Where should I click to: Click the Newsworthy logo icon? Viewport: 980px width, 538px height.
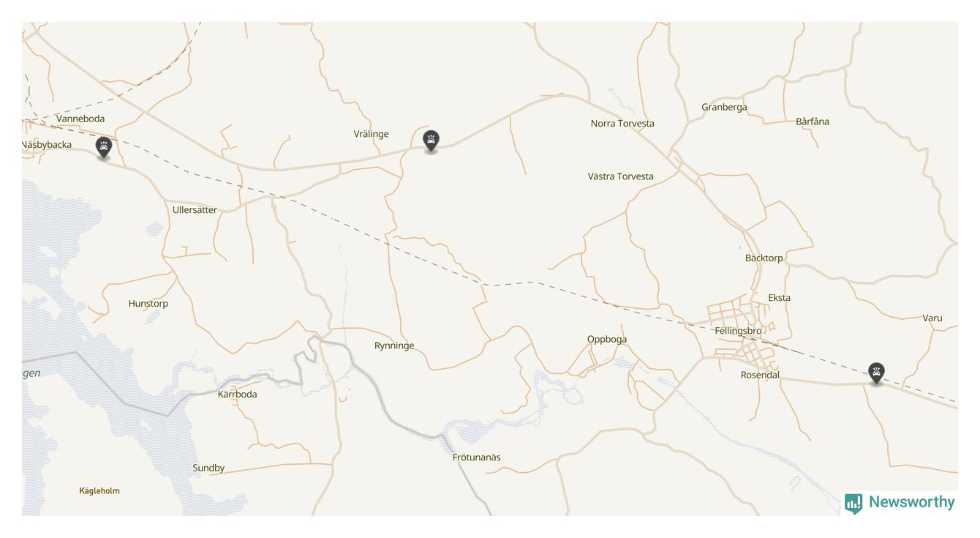pos(853,504)
